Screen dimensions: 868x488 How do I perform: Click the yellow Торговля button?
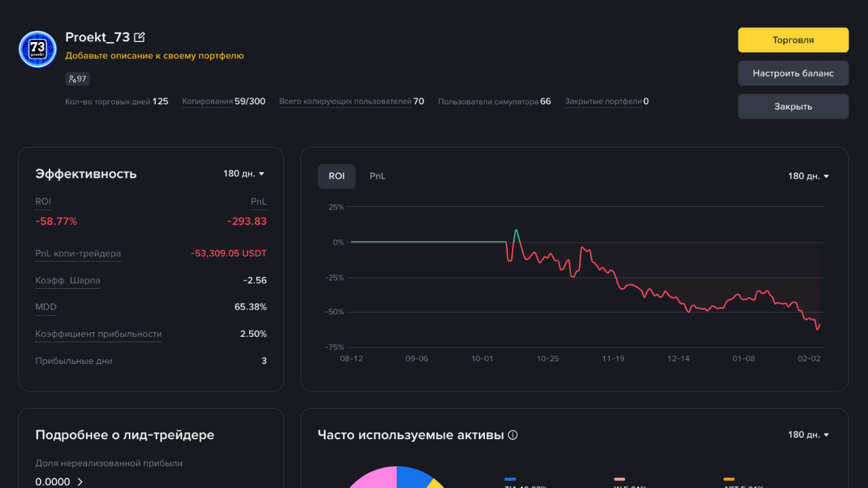[x=793, y=40]
